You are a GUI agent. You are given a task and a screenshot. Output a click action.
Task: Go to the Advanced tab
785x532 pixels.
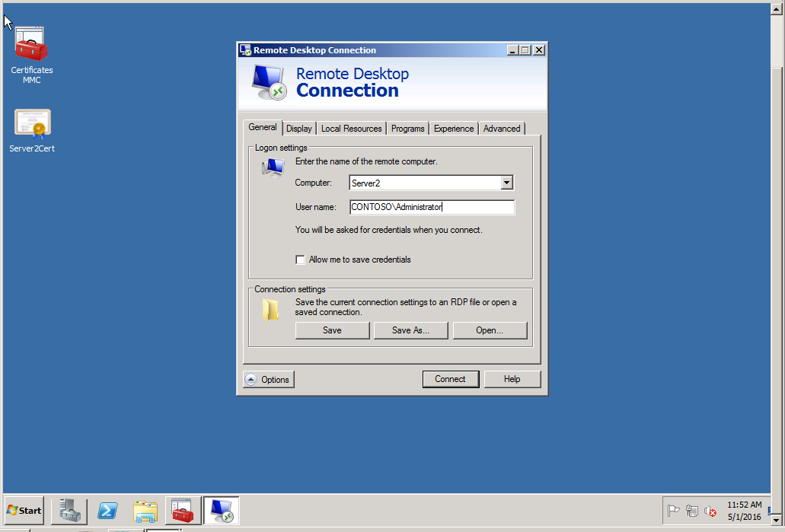[x=502, y=129]
